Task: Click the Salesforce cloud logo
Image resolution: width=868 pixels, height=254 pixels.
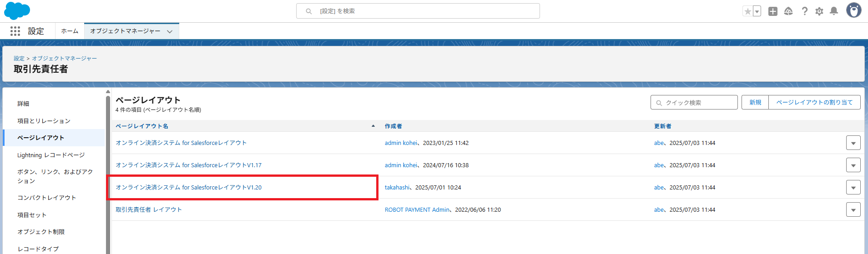Action: tap(17, 11)
